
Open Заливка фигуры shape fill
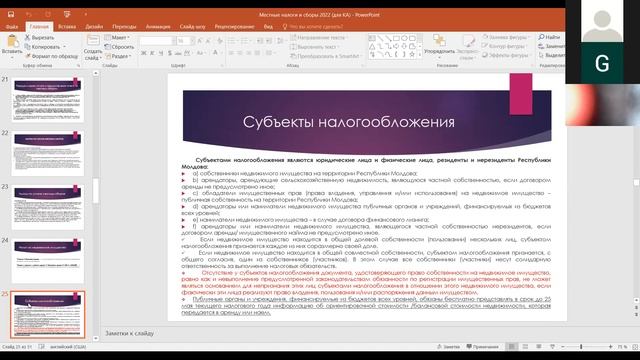506,37
